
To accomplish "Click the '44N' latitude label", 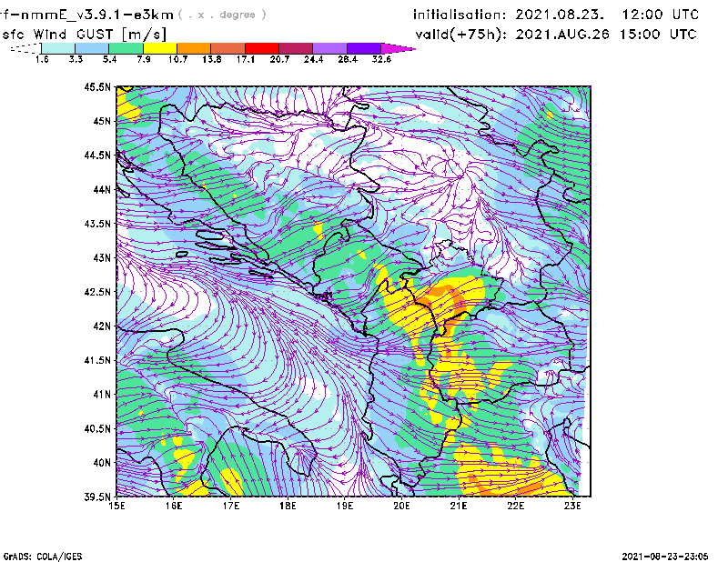I will click(x=103, y=189).
